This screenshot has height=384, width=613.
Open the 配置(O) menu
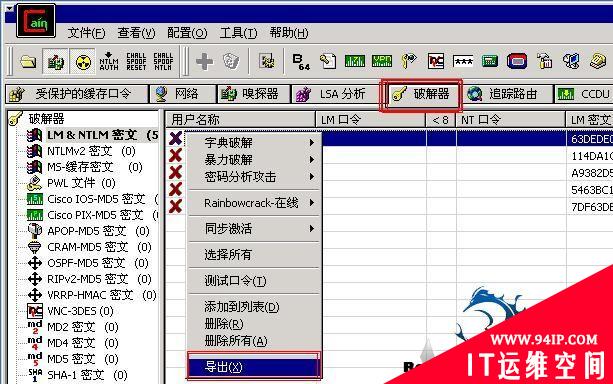point(187,33)
